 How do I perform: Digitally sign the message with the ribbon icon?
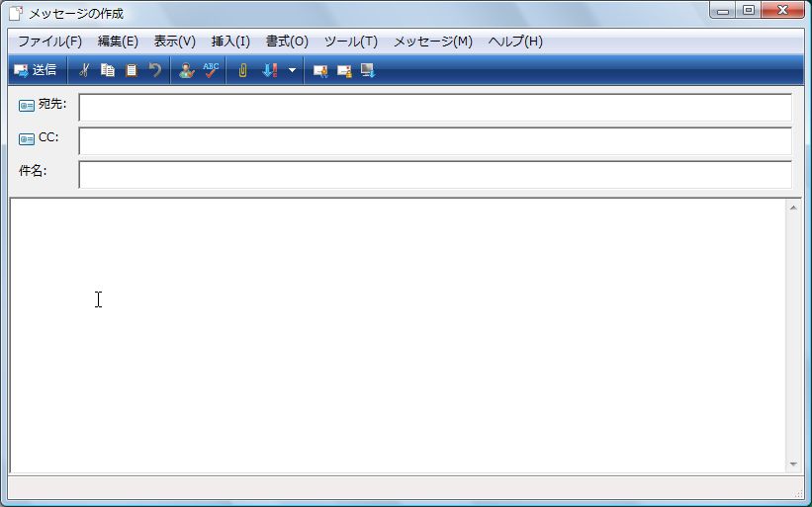coord(320,70)
